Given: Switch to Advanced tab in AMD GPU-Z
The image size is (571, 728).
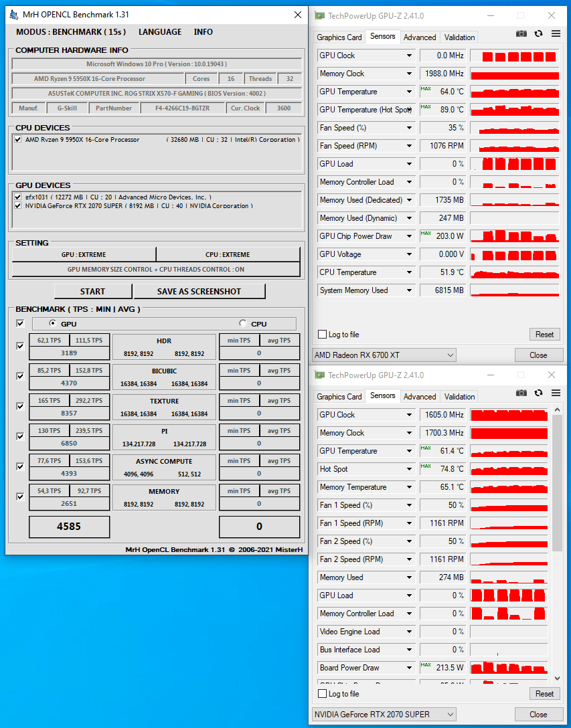Looking at the screenshot, I should point(420,37).
